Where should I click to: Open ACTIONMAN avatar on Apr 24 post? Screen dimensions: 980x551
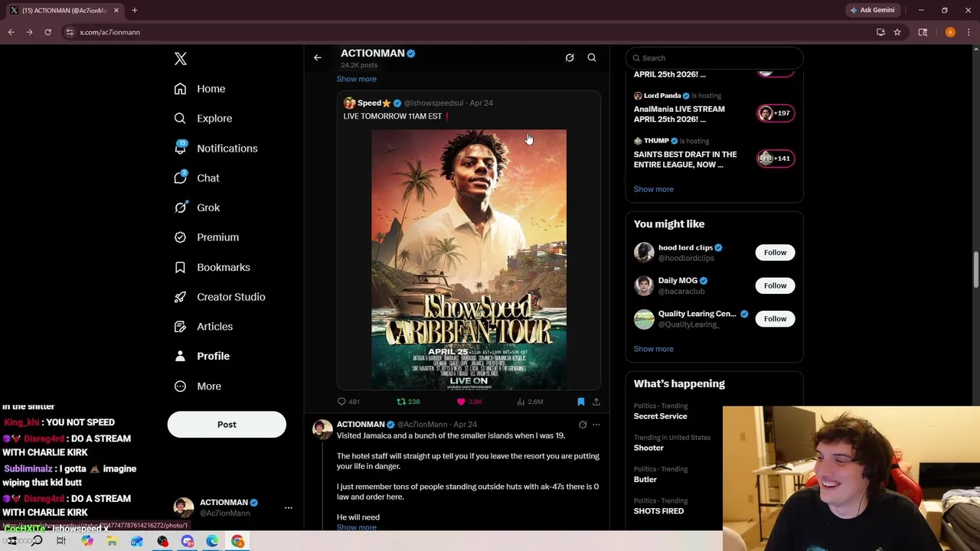point(322,429)
